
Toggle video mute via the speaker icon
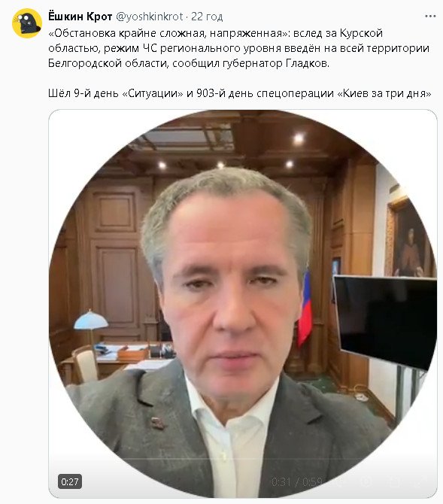click(339, 481)
